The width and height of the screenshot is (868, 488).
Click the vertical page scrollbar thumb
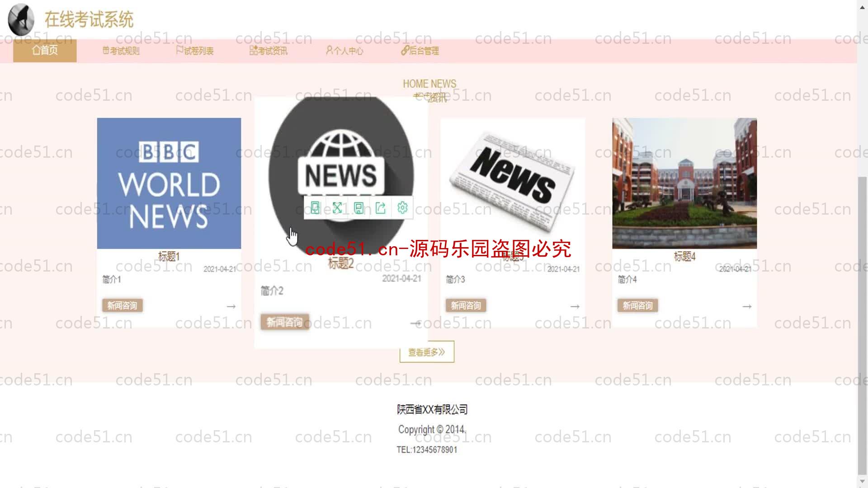tap(863, 324)
